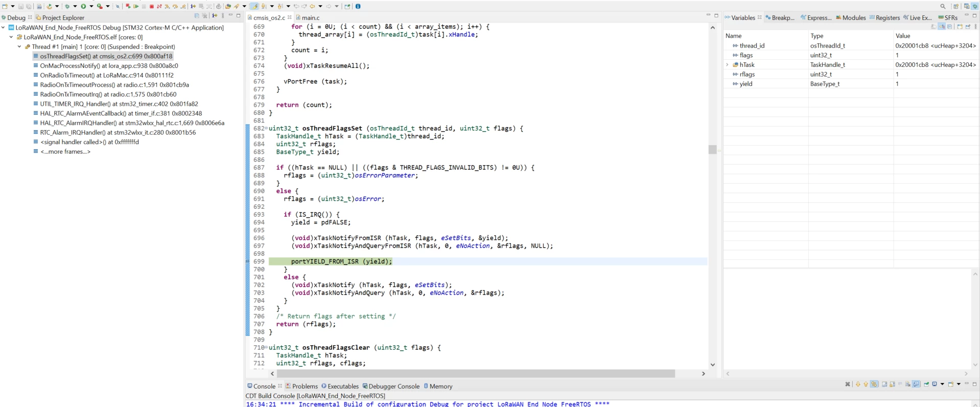
Task: Click the Resume (green play) debug icon
Action: coord(136,6)
